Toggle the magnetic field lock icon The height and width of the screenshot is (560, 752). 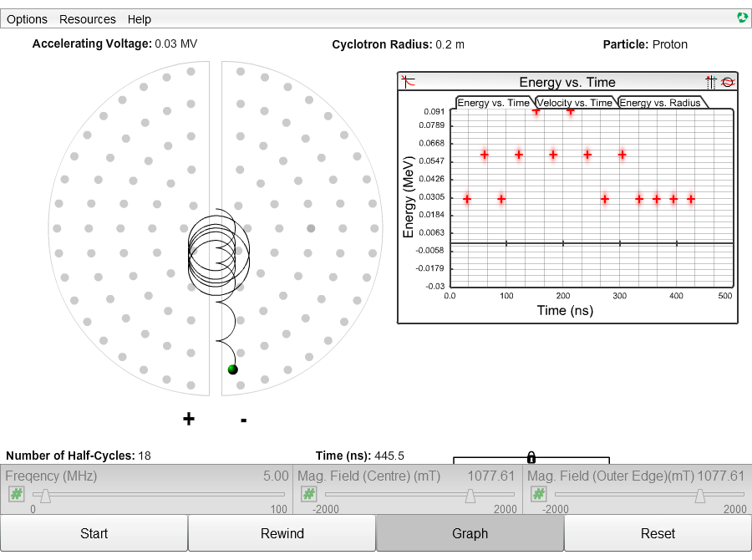point(531,457)
